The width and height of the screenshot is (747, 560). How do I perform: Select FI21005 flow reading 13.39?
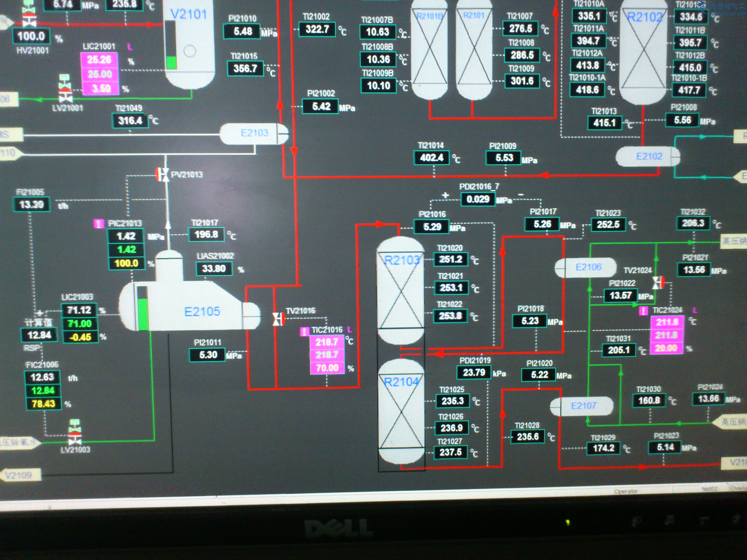coord(31,205)
